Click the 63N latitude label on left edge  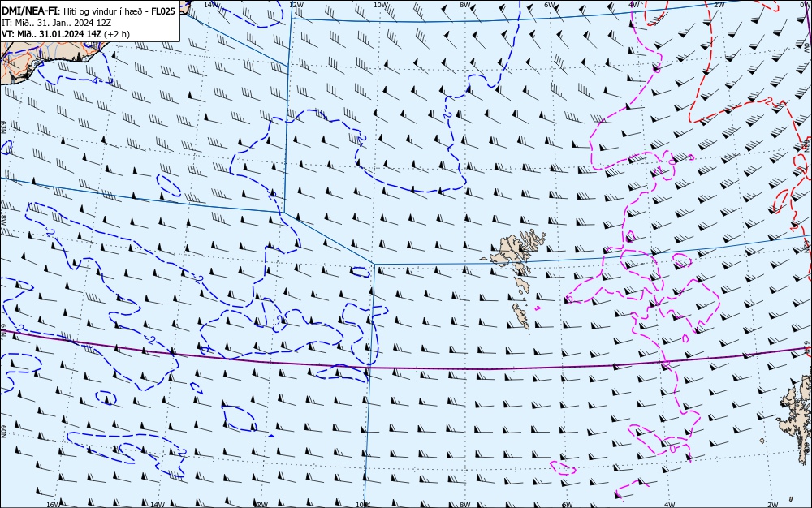click(x=3, y=127)
